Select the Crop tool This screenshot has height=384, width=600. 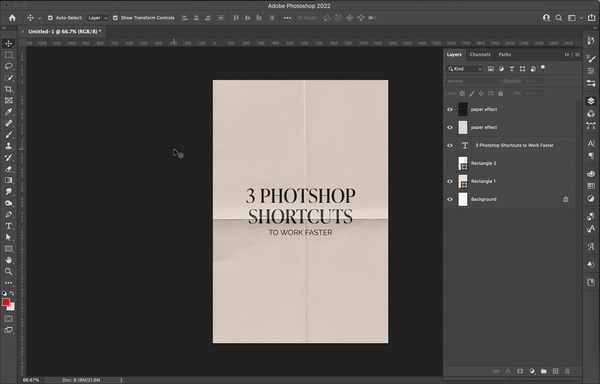pyautogui.click(x=8, y=89)
